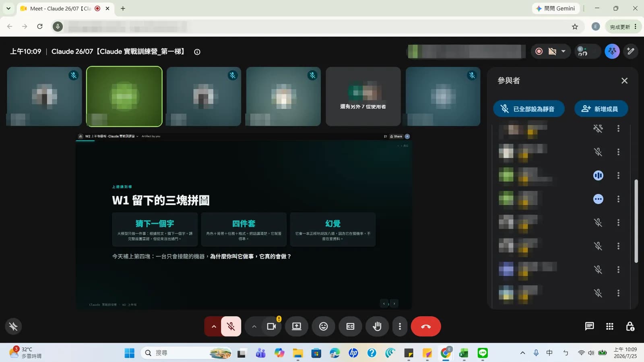644x362 pixels.
Task: Click the pin-off icon at bottom left
Action: tap(13, 327)
